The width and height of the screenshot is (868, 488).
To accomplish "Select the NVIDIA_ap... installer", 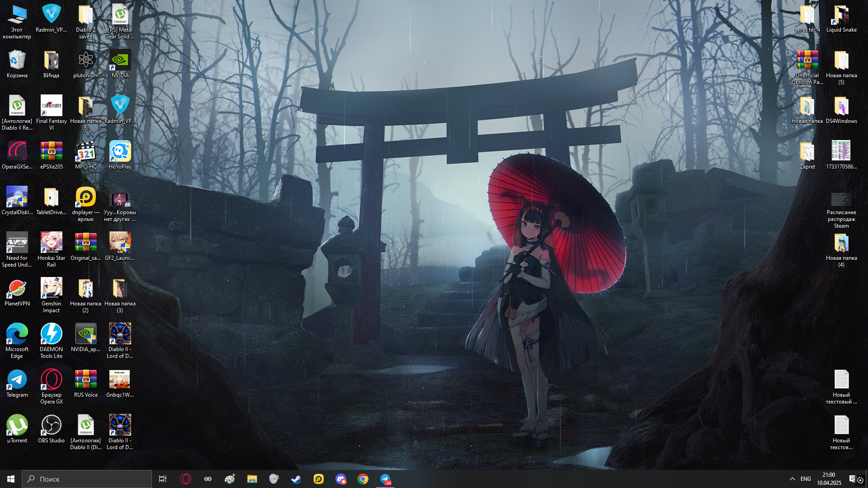I will click(x=86, y=338).
